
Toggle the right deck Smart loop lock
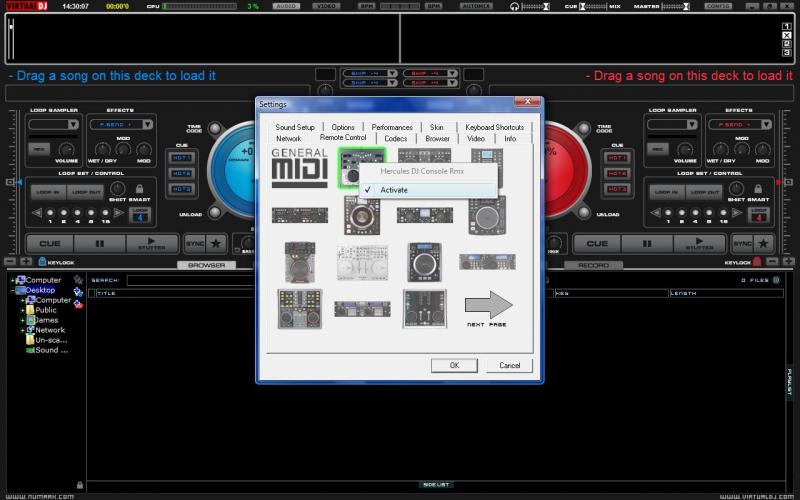[x=758, y=189]
